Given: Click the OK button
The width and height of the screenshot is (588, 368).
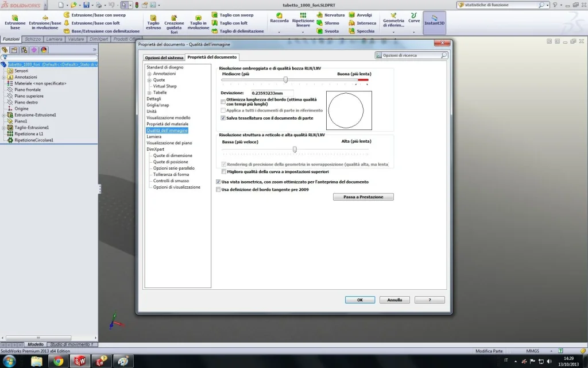Looking at the screenshot, I should click(360, 300).
